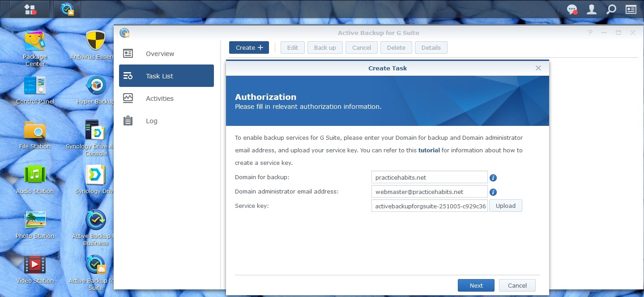Upload a service key file
The height and width of the screenshot is (297, 644).
click(x=506, y=206)
